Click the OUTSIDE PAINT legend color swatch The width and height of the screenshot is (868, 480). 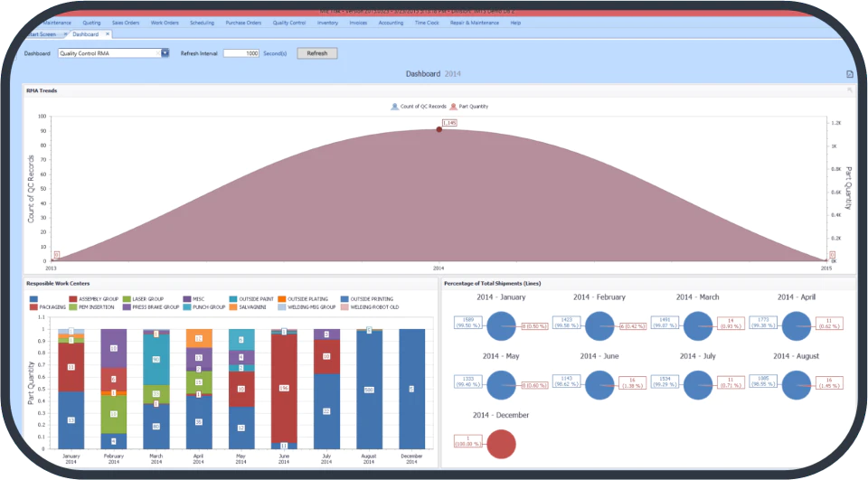pos(233,299)
